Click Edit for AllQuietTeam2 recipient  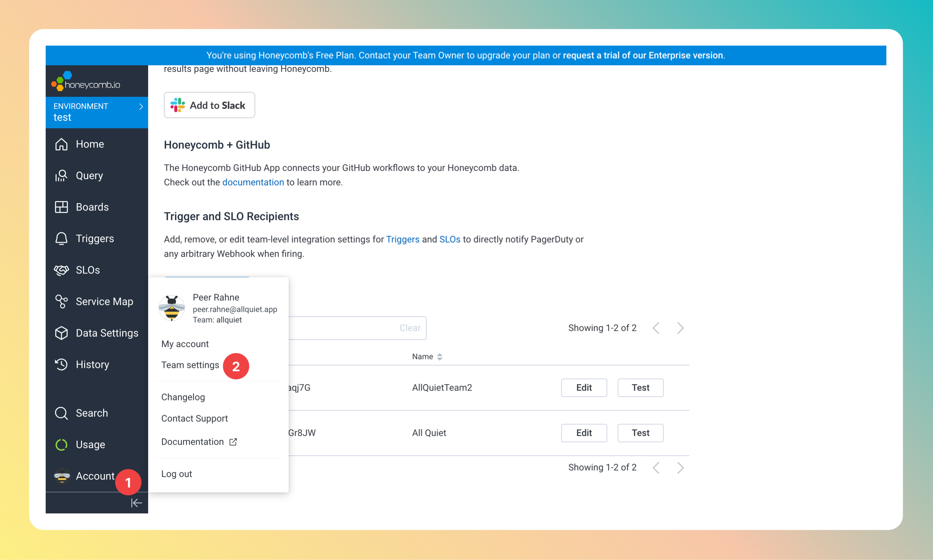[x=584, y=388]
